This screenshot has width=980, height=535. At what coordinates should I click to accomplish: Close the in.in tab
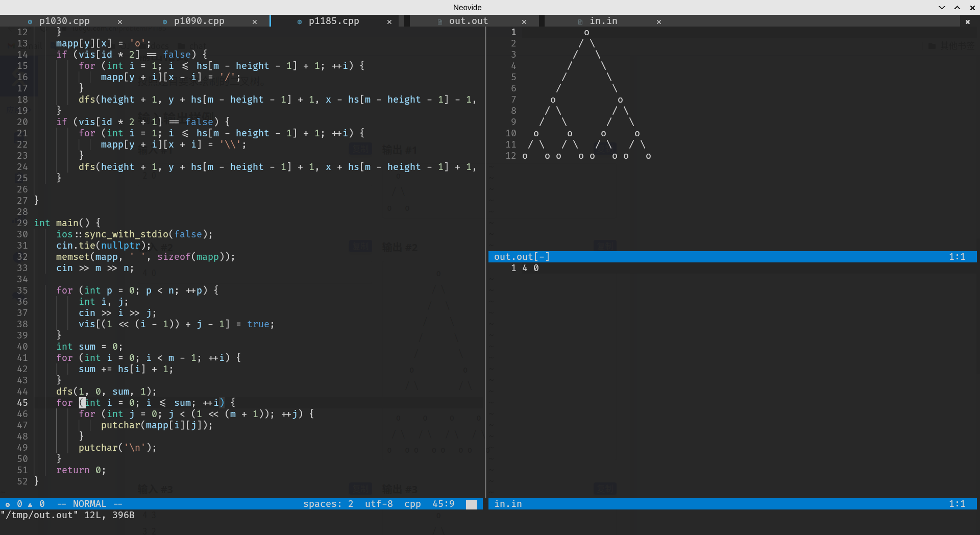click(x=659, y=21)
